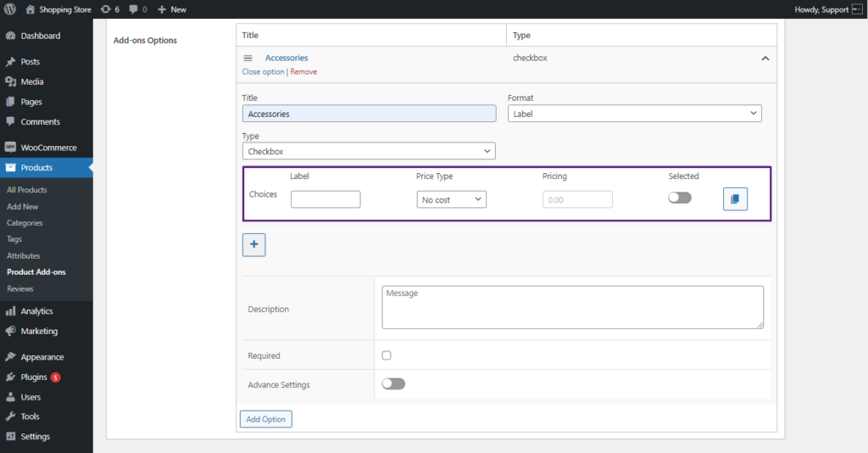The image size is (868, 453).
Task: Collapse the Accessories option with the chevron
Action: [765, 59]
